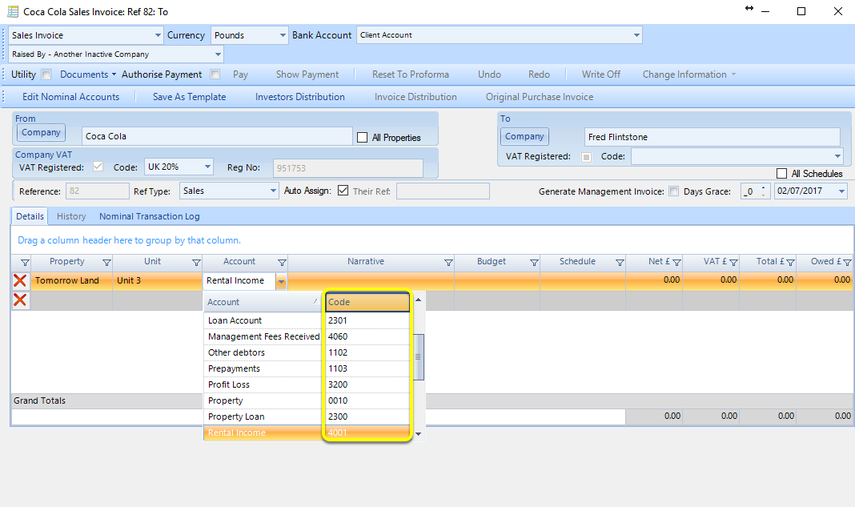The image size is (855, 507).
Task: Open the Change Information menu
Action: tap(689, 75)
